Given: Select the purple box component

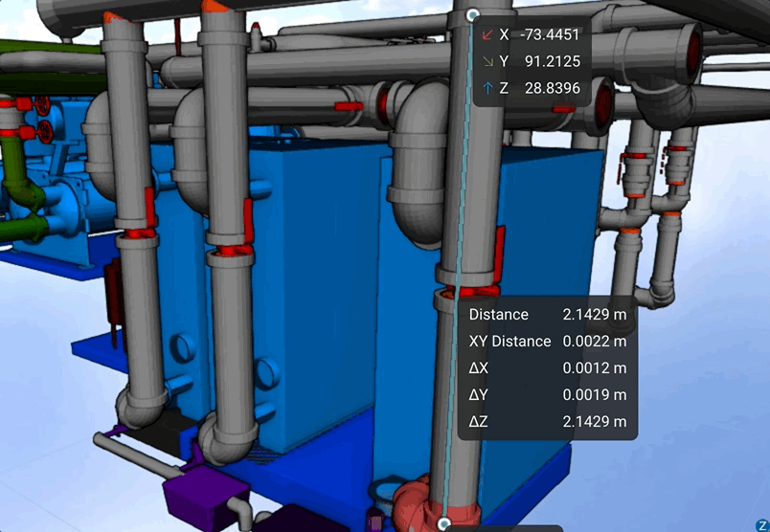Looking at the screenshot, I should coord(205,493).
